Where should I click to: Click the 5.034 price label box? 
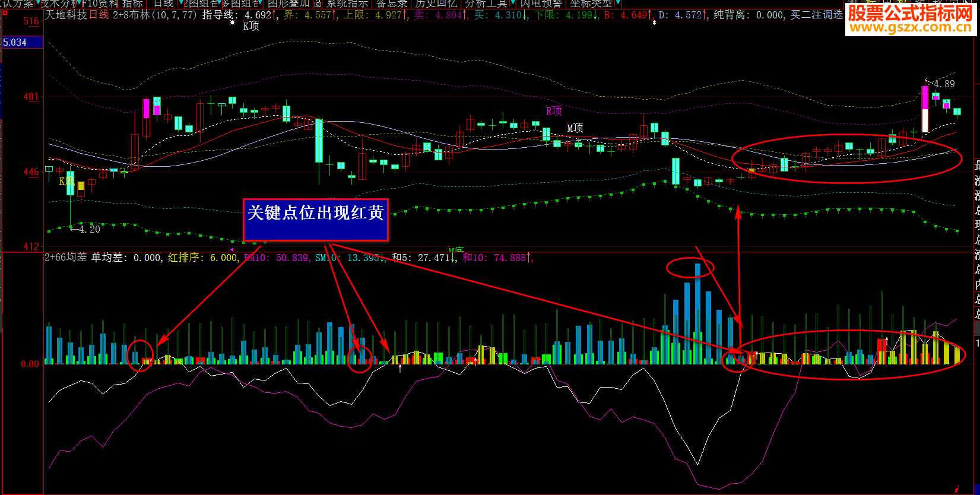(x=22, y=42)
